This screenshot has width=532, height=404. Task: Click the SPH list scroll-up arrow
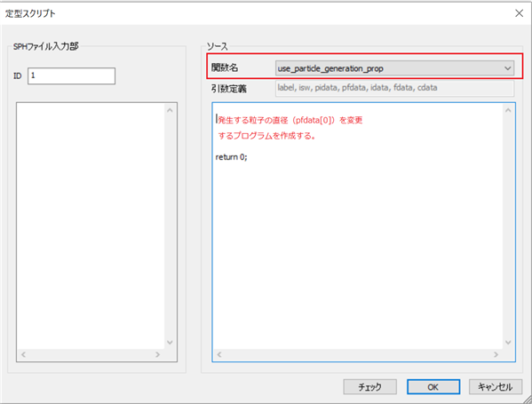[x=170, y=110]
